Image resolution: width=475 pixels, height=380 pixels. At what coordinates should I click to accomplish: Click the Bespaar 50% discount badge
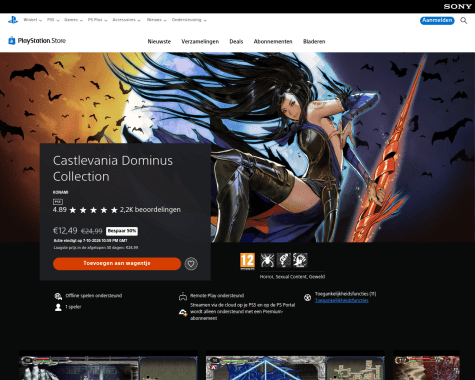(x=122, y=231)
